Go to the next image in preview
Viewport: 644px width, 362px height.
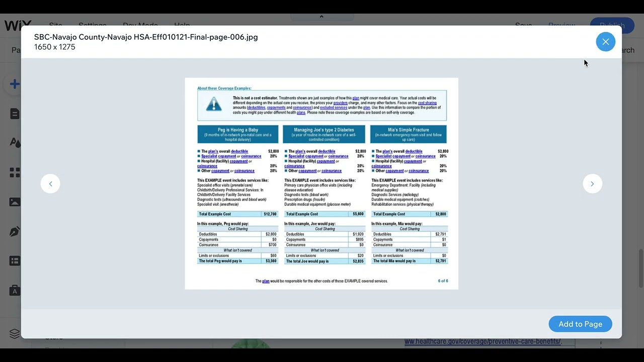tap(592, 184)
